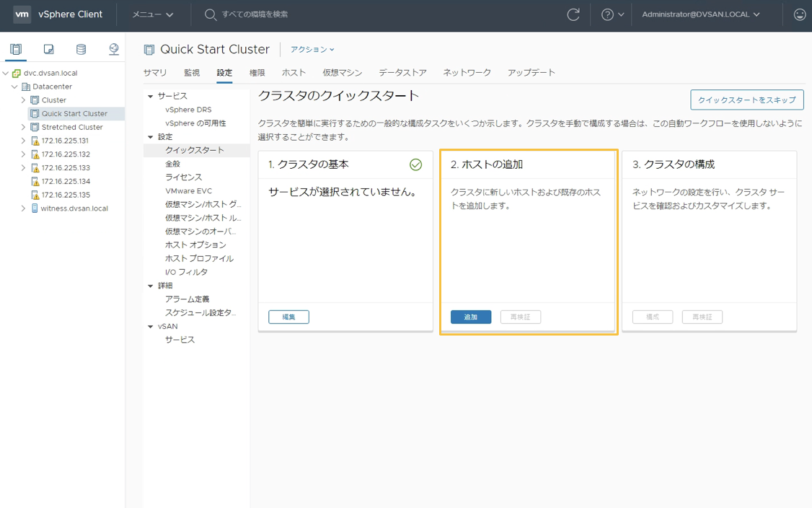Expand the Stretched Cluster node
This screenshot has height=508, width=812.
[x=23, y=127]
